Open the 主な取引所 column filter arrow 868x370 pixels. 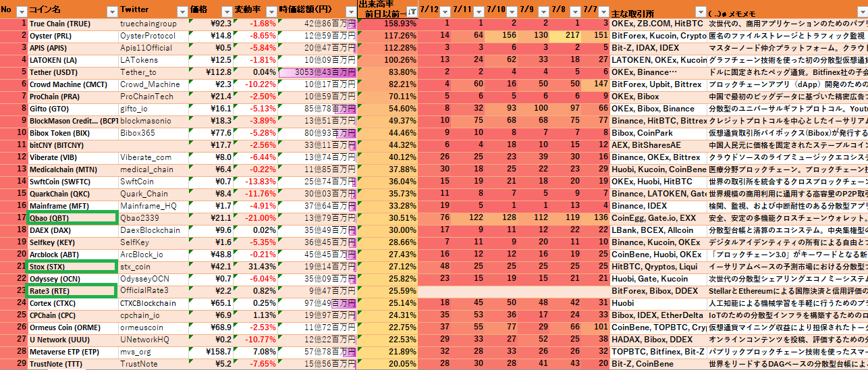click(699, 11)
